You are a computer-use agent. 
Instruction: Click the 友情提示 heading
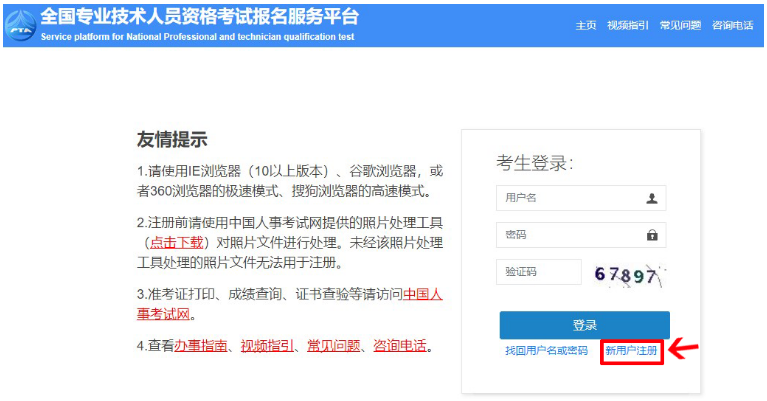click(172, 140)
